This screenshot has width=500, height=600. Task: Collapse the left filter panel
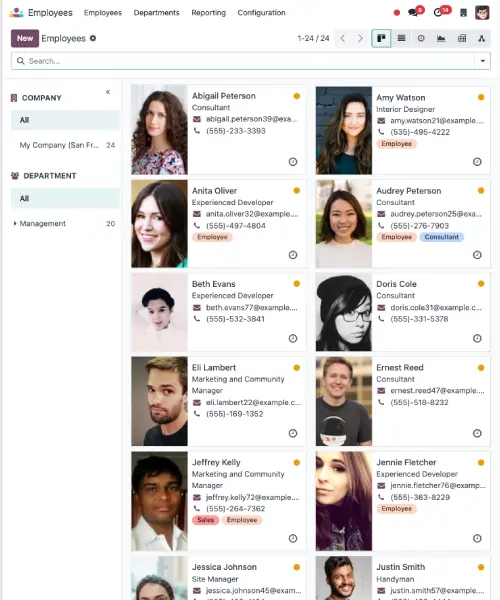[x=108, y=92]
